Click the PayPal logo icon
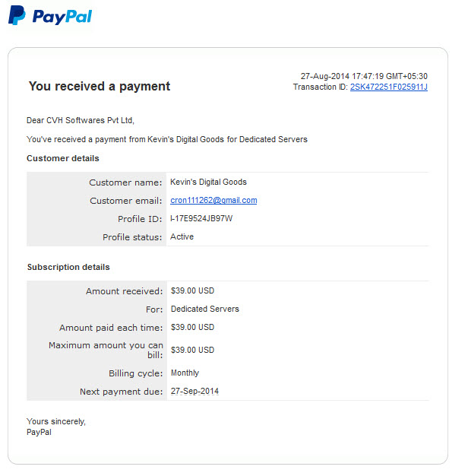The image size is (468, 476). coord(17,15)
